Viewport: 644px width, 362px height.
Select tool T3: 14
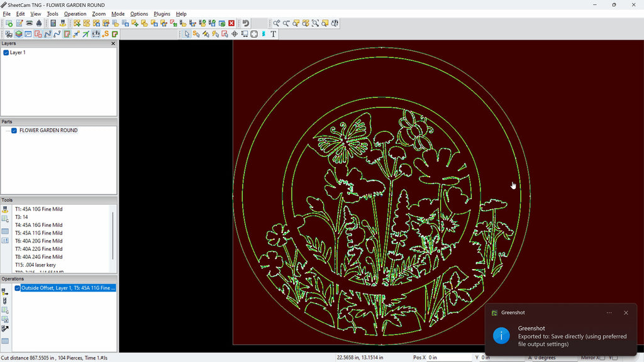[21, 217]
